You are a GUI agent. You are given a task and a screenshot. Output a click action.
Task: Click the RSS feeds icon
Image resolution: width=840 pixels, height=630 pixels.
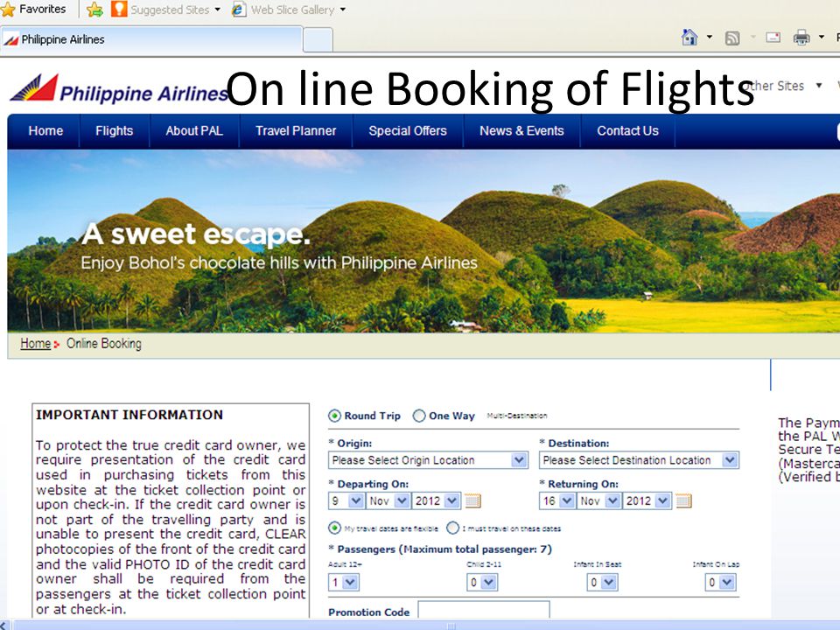pos(732,38)
